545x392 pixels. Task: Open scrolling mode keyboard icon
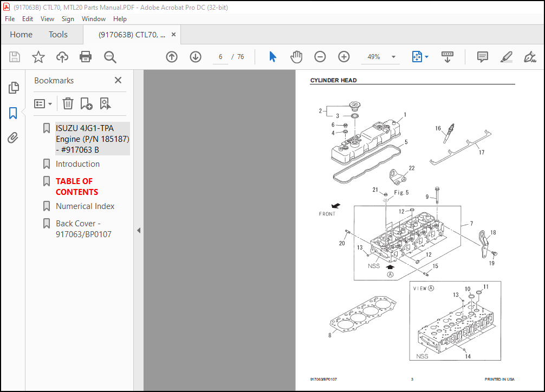click(x=447, y=57)
